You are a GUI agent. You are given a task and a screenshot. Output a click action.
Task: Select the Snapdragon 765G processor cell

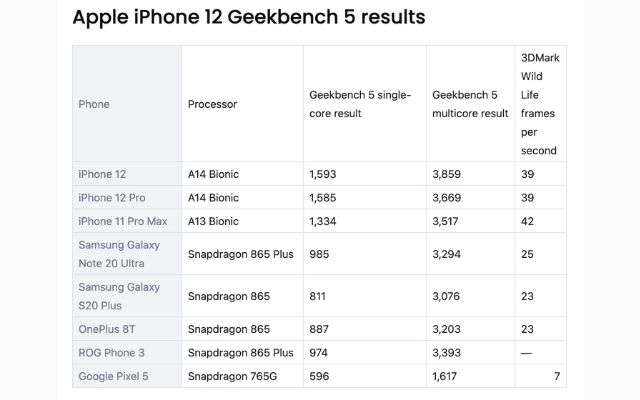[232, 376]
